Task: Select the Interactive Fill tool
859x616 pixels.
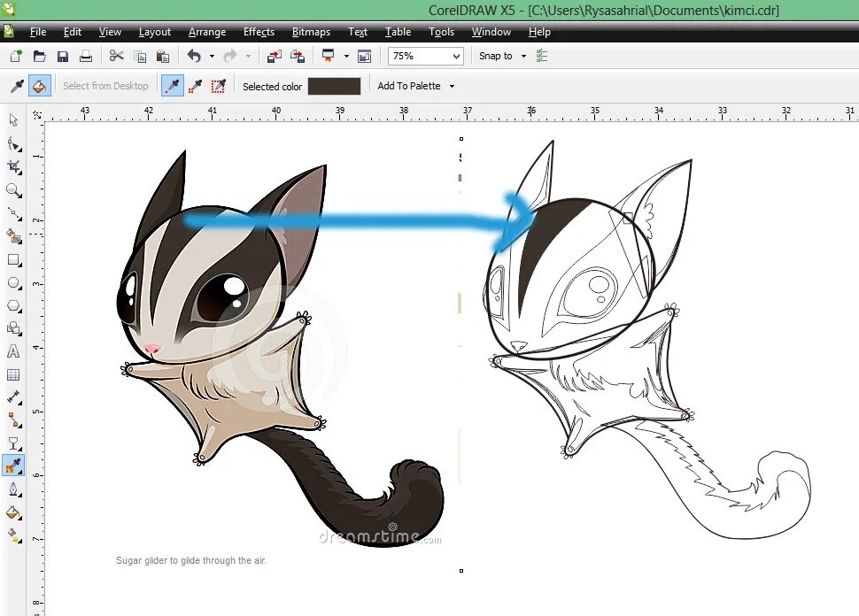Action: [x=13, y=535]
